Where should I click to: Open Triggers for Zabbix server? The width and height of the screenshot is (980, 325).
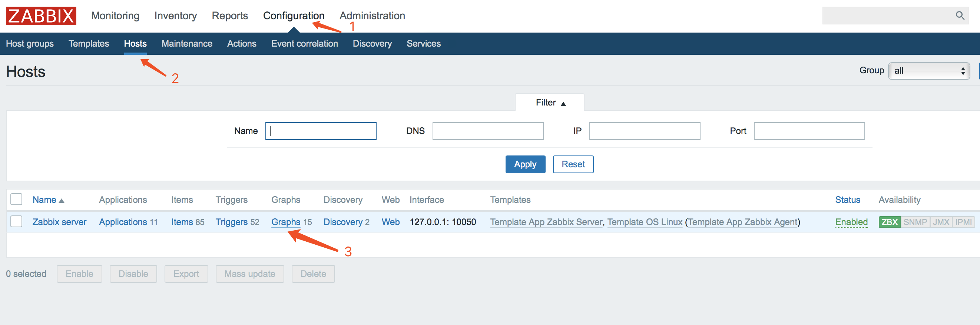(x=231, y=222)
